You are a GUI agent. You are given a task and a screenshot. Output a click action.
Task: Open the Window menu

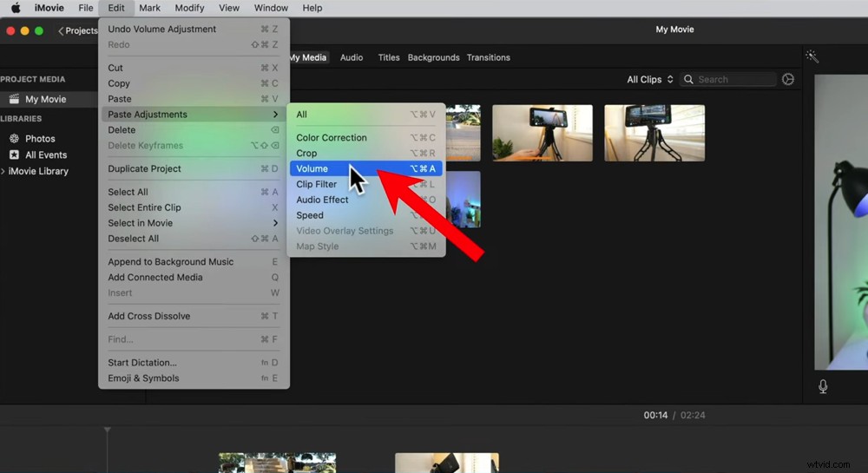271,8
